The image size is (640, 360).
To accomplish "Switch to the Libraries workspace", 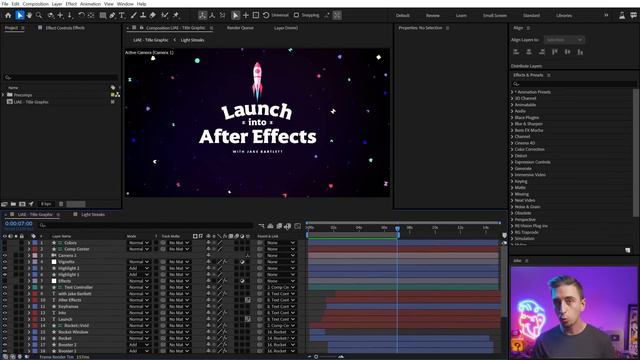I will (x=564, y=16).
